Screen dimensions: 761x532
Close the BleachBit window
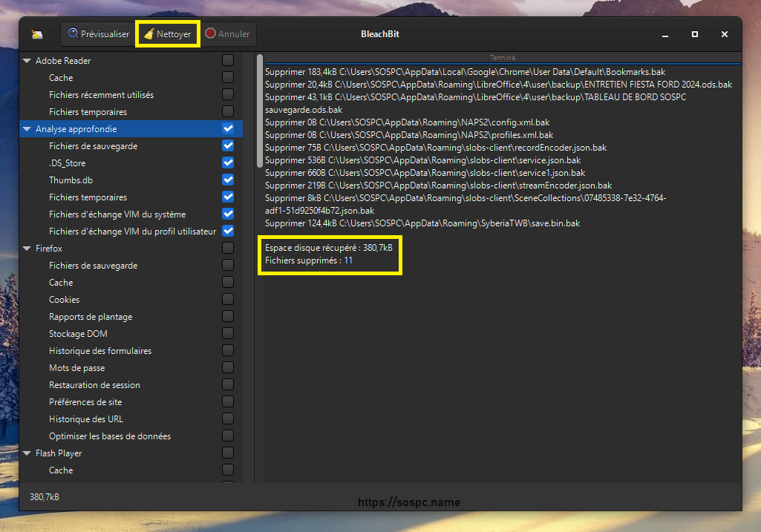[724, 34]
